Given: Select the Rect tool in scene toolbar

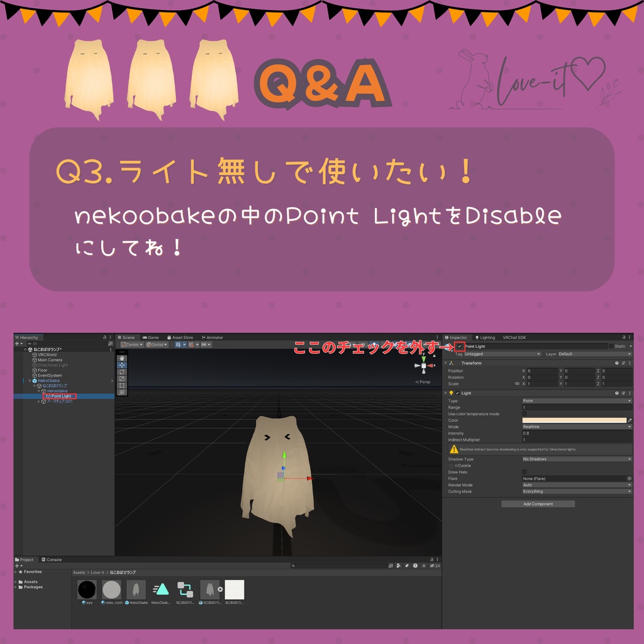Looking at the screenshot, I should 122,386.
